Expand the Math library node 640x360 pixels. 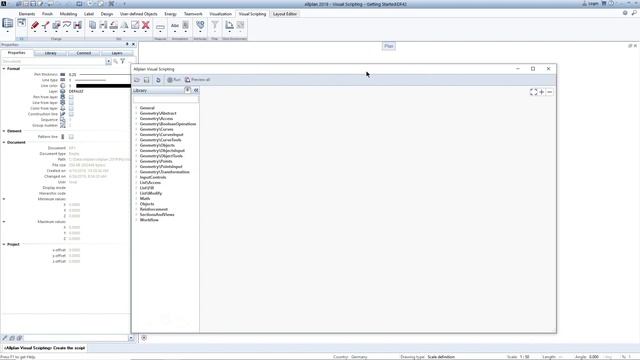(136, 198)
